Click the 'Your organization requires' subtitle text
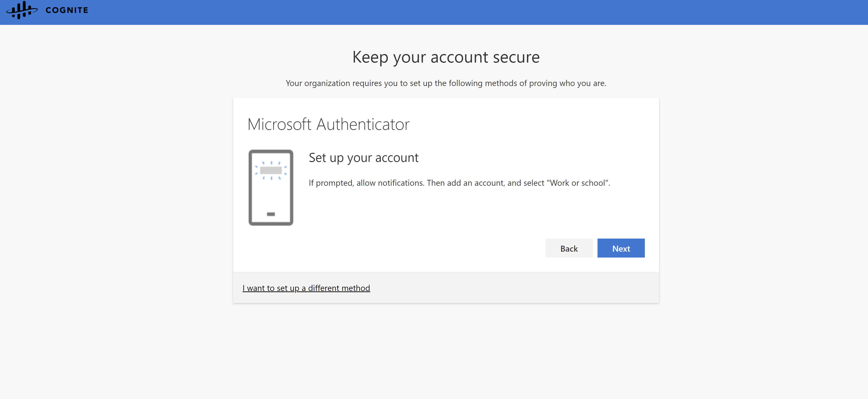 pyautogui.click(x=446, y=83)
